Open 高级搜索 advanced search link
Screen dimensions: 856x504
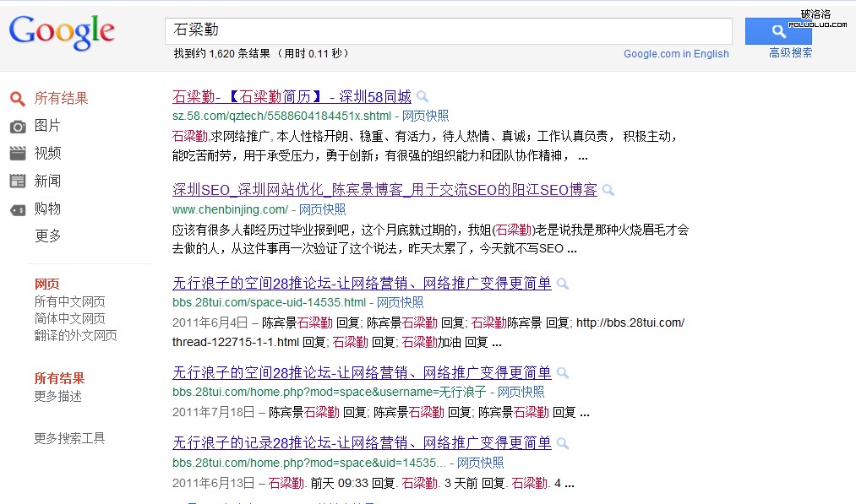(x=790, y=53)
